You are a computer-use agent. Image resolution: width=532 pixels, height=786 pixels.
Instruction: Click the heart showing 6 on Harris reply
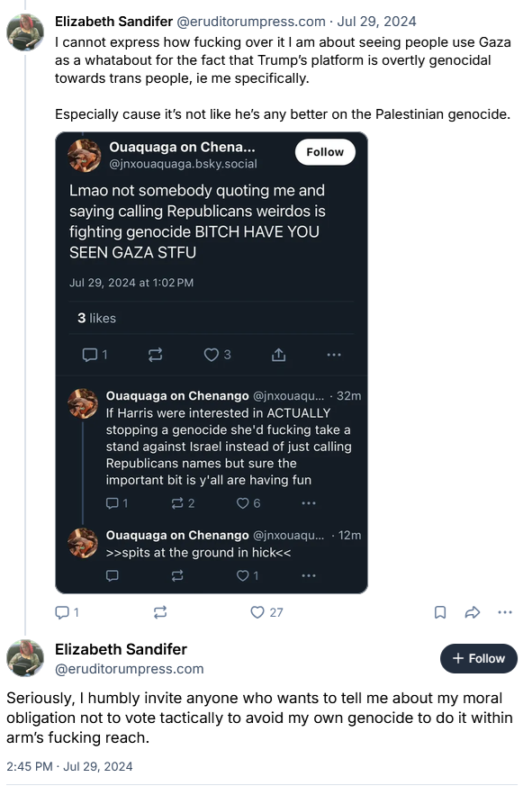248,503
